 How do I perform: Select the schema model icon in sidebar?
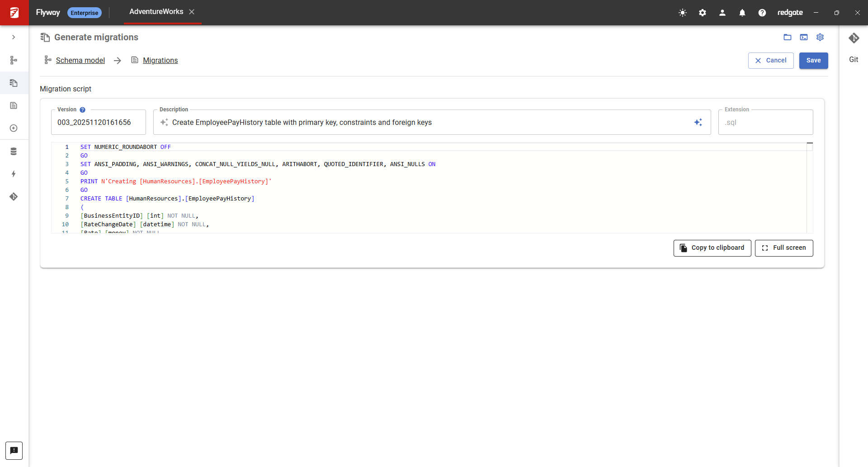pyautogui.click(x=14, y=60)
